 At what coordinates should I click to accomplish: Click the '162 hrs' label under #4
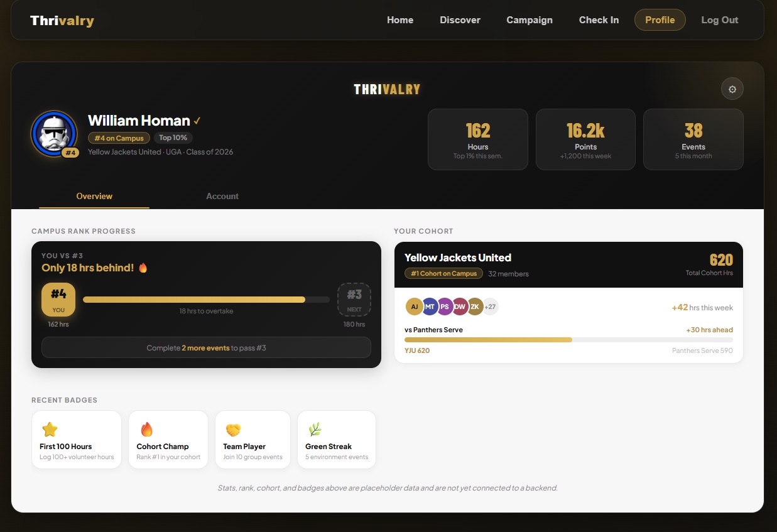[58, 324]
